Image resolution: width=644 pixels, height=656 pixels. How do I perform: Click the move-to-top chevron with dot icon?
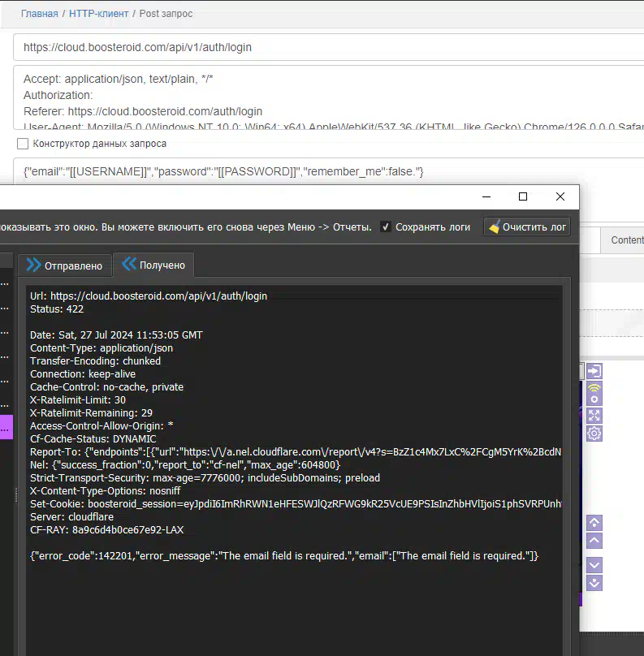pos(594,523)
